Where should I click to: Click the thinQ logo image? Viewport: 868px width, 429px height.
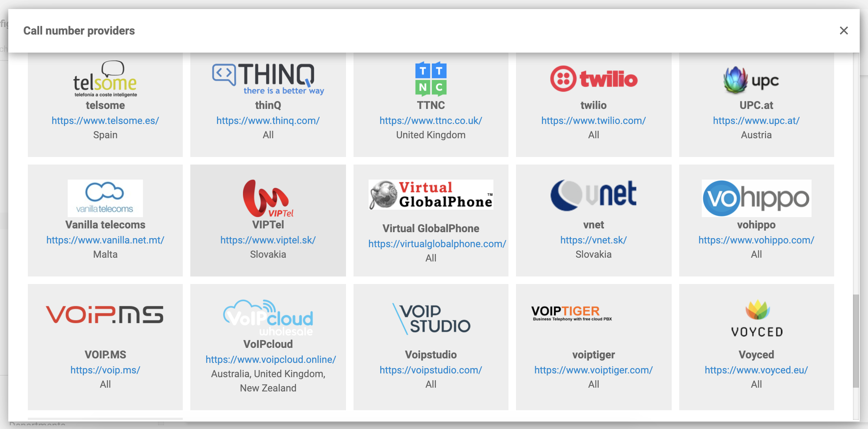coord(268,79)
